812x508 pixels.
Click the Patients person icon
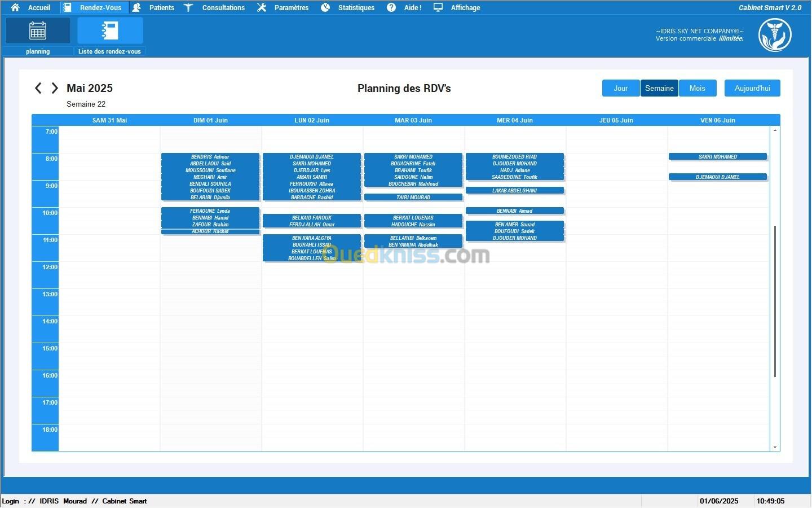pos(136,7)
